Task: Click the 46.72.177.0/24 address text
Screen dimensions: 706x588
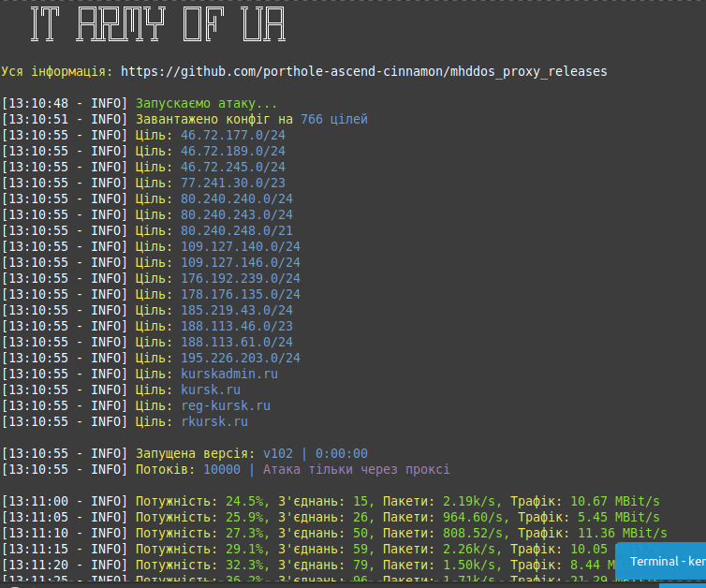Action: pyautogui.click(x=233, y=135)
